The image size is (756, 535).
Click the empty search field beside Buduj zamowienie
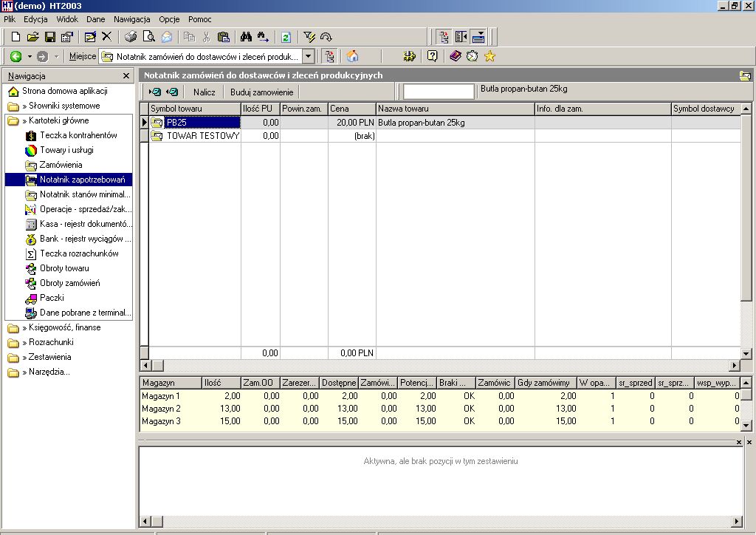pos(439,91)
